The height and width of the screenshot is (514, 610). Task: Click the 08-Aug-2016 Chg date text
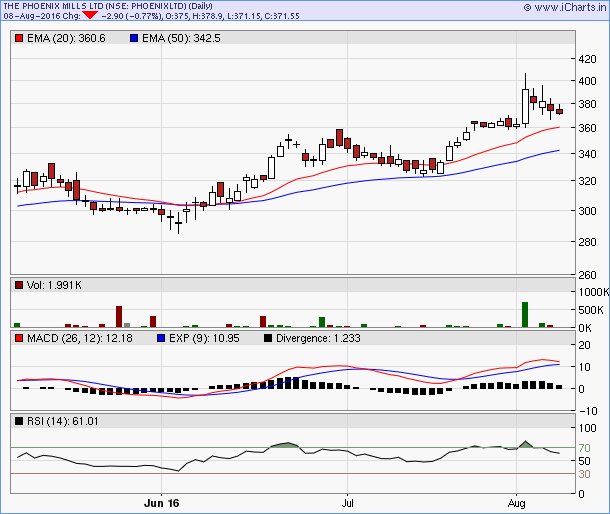42,16
